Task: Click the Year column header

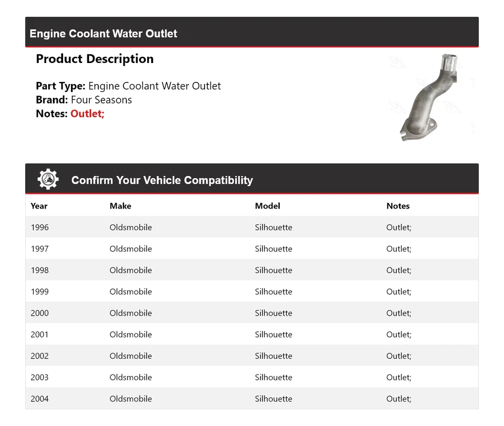Action: click(x=39, y=206)
